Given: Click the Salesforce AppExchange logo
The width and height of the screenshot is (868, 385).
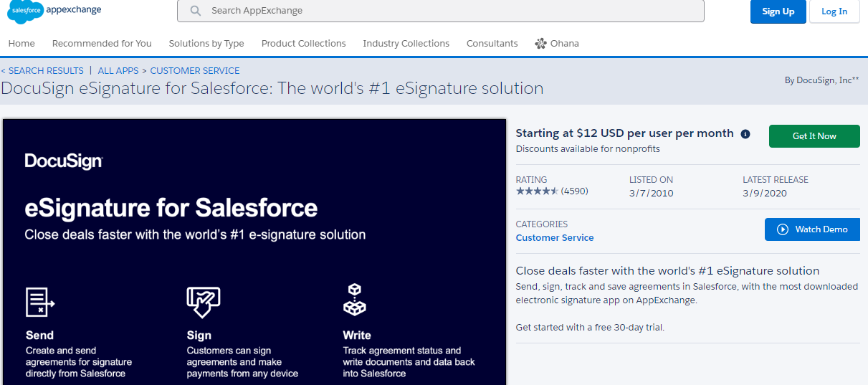Looking at the screenshot, I should point(54,11).
